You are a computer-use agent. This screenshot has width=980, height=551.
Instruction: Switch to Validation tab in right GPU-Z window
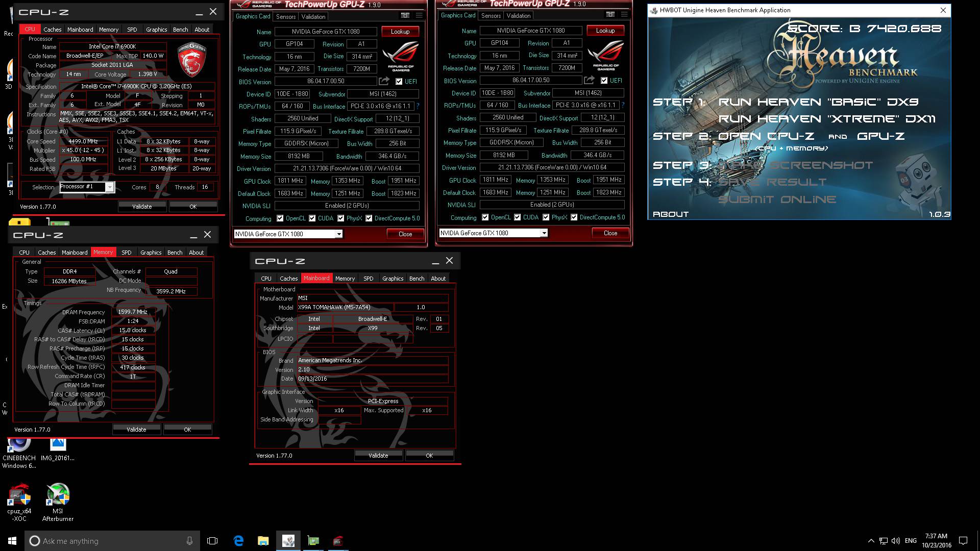point(519,15)
